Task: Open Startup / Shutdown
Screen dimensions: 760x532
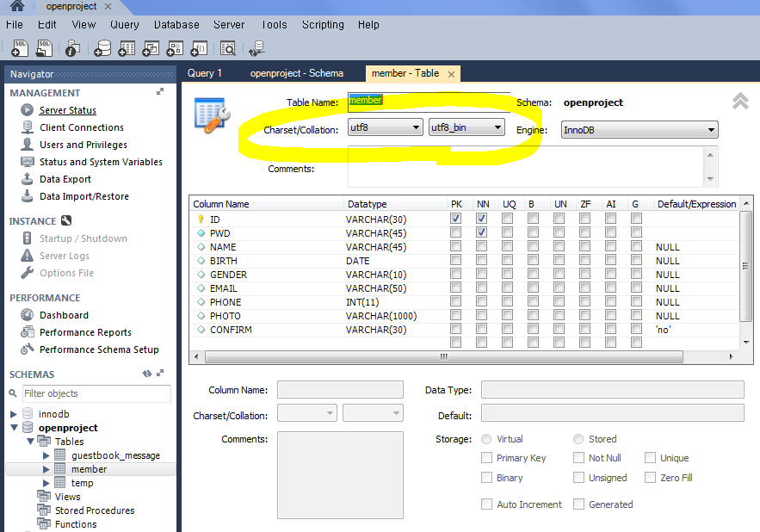Action: tap(83, 238)
